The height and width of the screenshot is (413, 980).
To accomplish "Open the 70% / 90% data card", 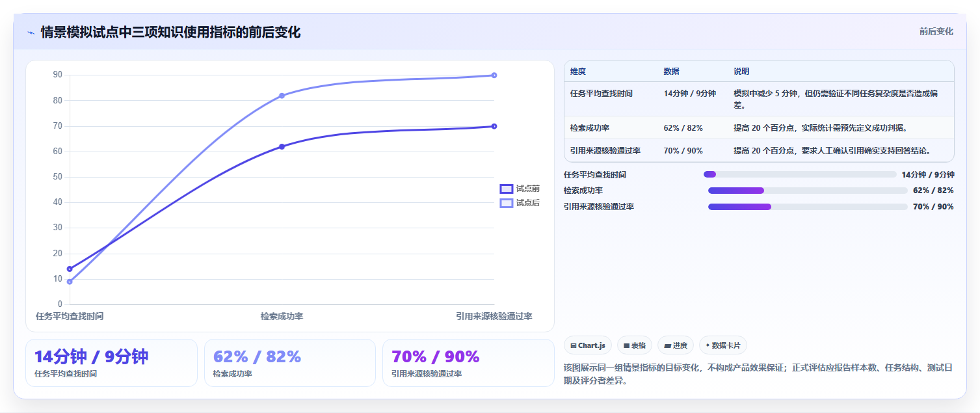I will coord(468,363).
